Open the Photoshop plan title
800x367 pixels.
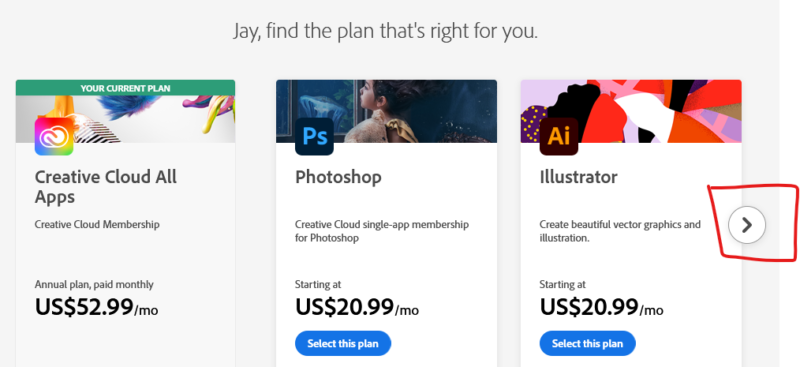coord(338,177)
